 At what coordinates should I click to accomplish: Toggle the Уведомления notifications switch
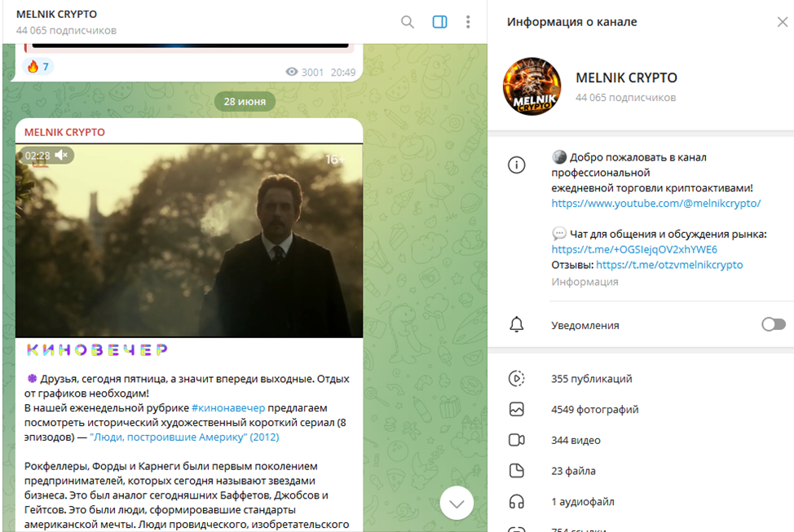(774, 324)
